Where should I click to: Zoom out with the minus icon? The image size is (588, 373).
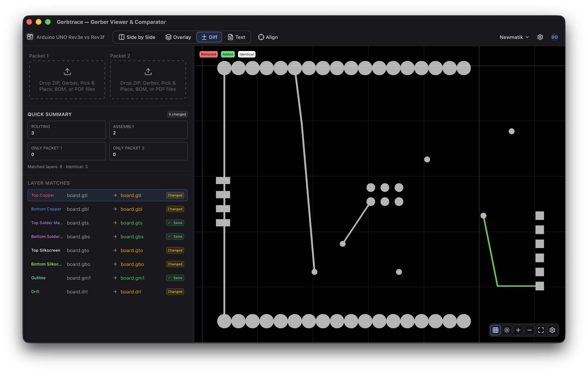530,330
